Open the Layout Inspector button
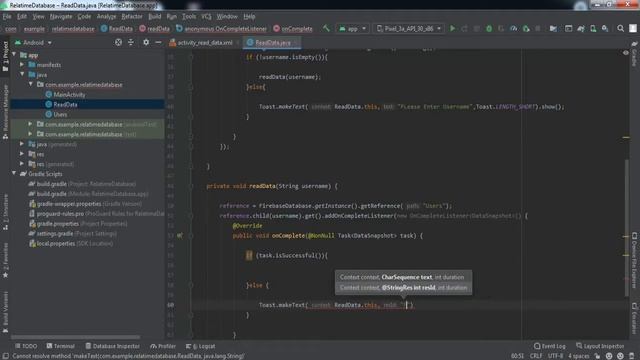 (600, 346)
